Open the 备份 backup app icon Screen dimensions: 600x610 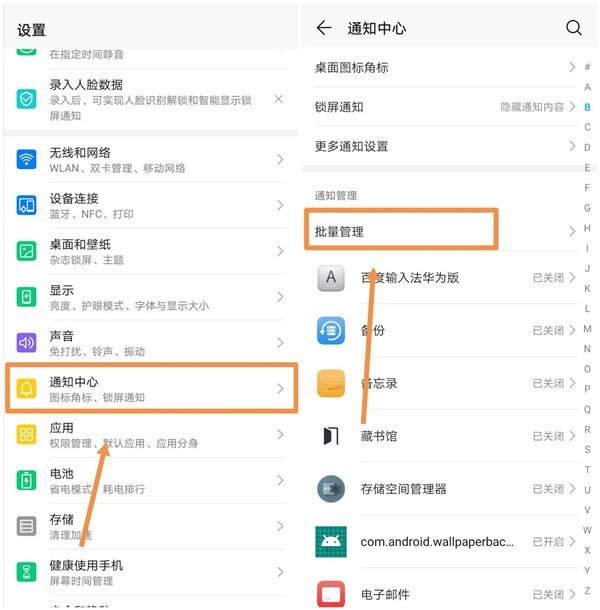click(x=331, y=331)
